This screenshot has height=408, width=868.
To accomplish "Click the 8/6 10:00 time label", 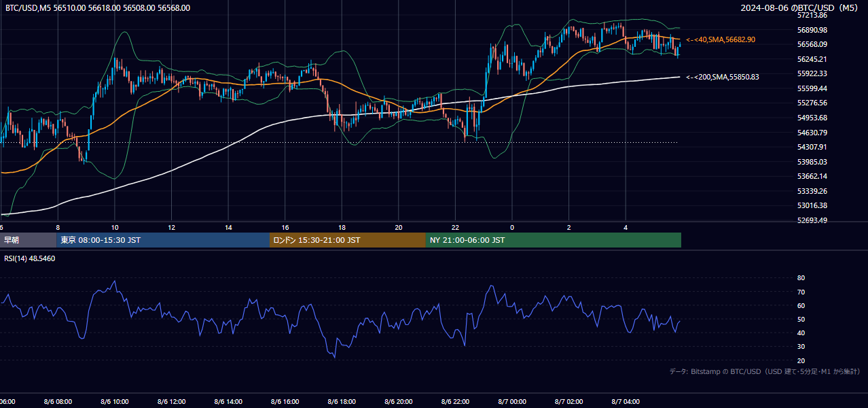I will tap(115, 402).
